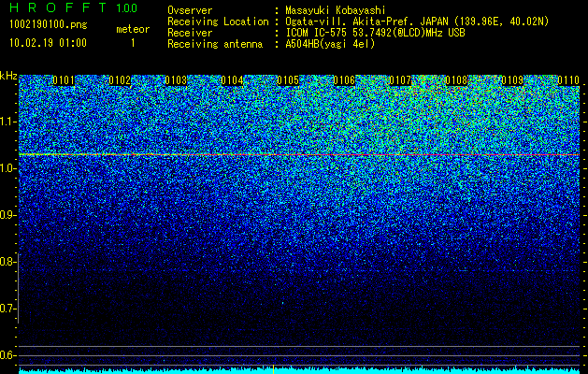Click the version number 1.0.0
Viewport: 588px width, 374px height.
coord(127,7)
